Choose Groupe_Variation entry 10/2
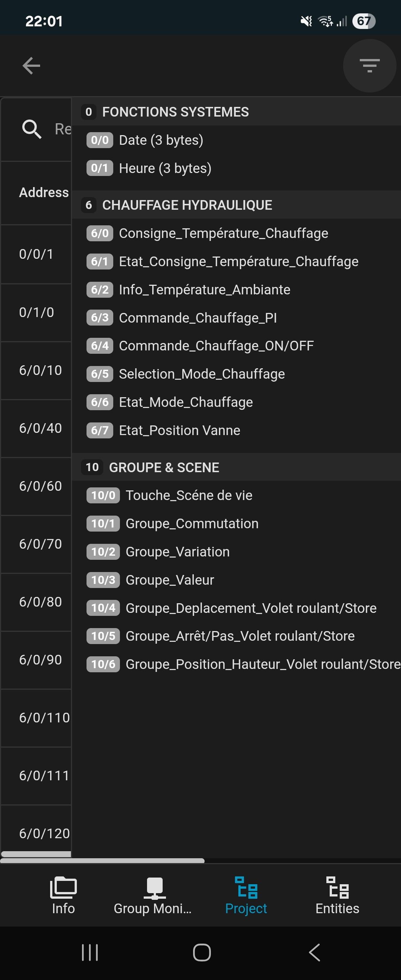Image resolution: width=401 pixels, height=980 pixels. 177,552
